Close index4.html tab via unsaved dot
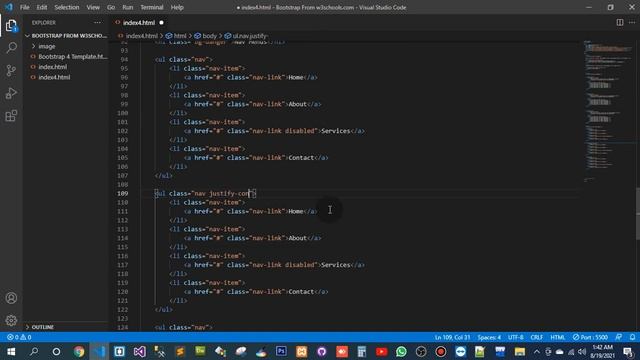The width and height of the screenshot is (640, 360). tap(161, 22)
